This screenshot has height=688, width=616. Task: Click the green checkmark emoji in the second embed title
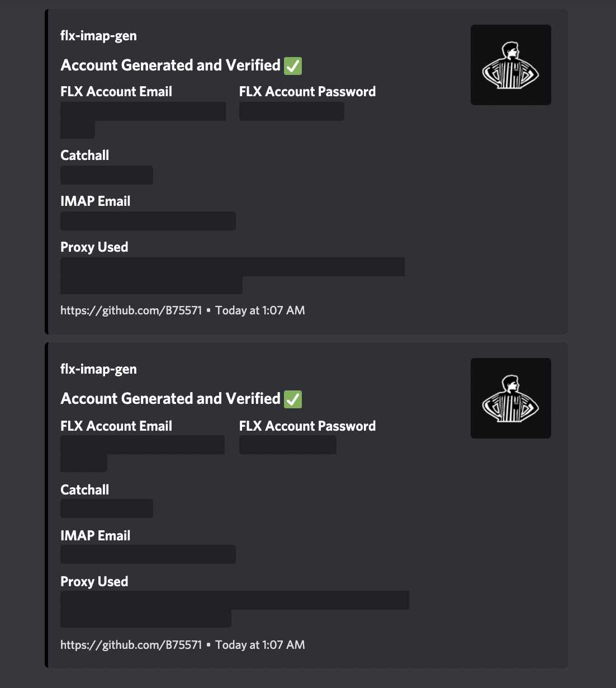(293, 399)
